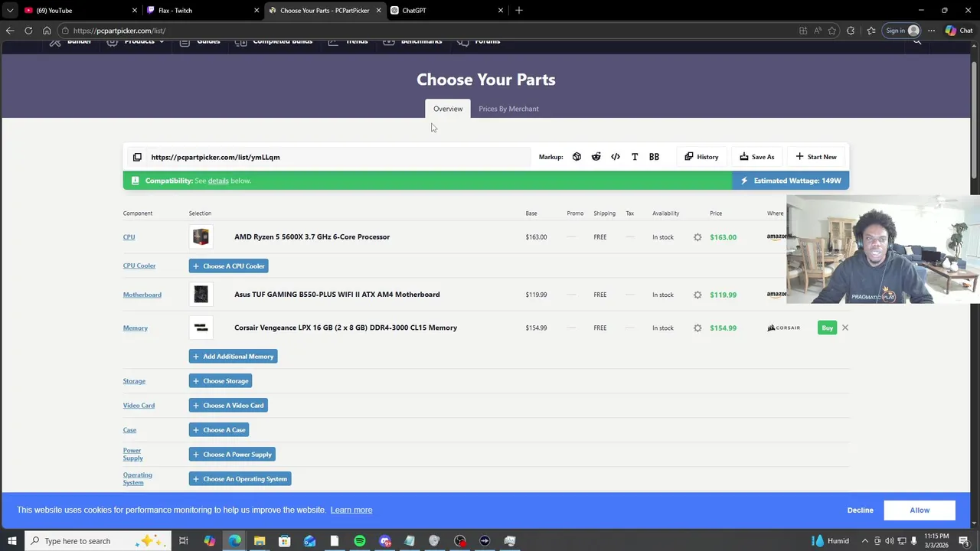Click AMD Ryzen 5 5600X product thumbnail
The image size is (980, 551).
point(201,237)
